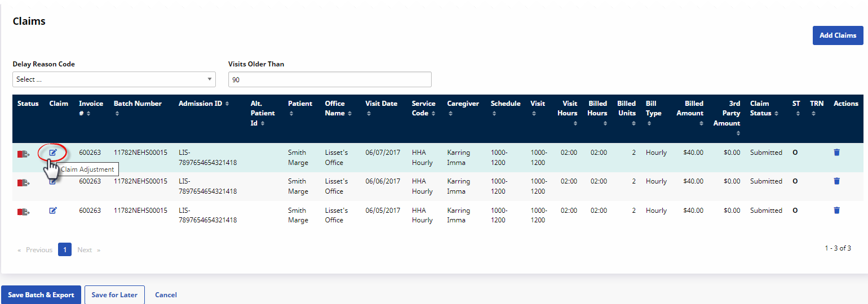Click Save Batch & Export button

41,295
